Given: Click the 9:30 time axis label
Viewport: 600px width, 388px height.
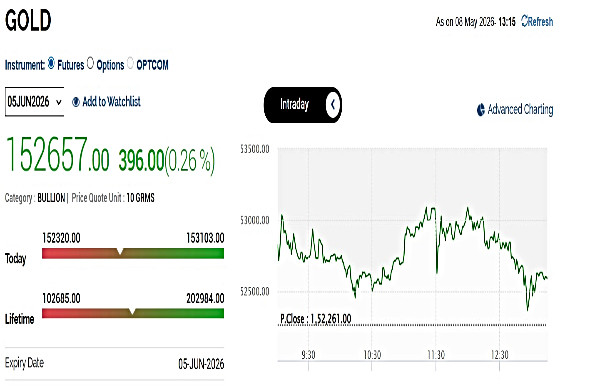Looking at the screenshot, I should (308, 355).
